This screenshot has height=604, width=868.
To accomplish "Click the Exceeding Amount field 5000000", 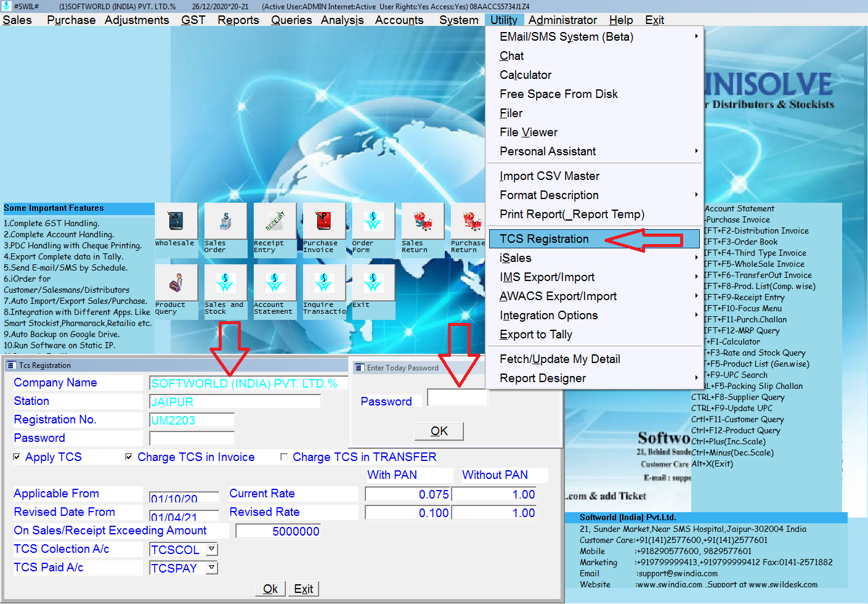I will click(x=279, y=531).
